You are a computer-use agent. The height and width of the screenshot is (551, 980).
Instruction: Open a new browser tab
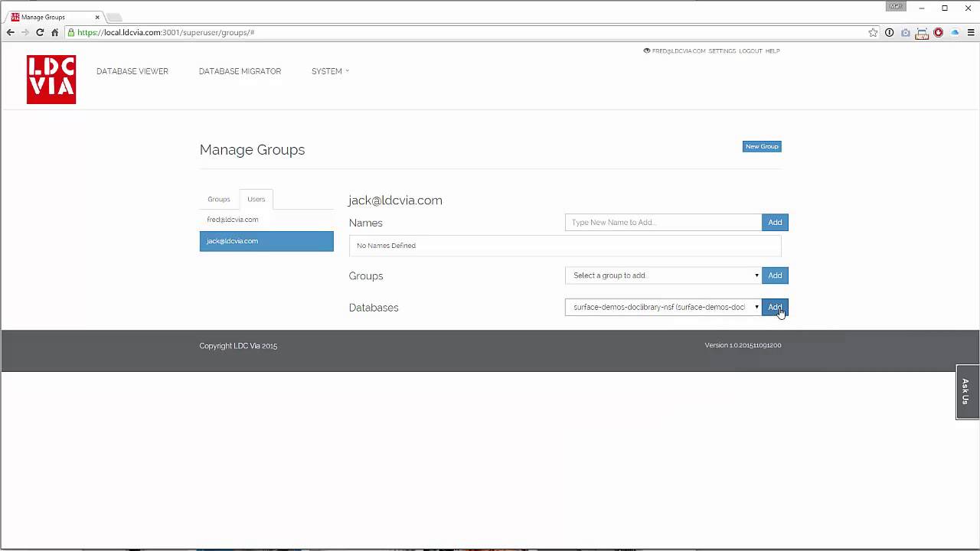tap(113, 17)
